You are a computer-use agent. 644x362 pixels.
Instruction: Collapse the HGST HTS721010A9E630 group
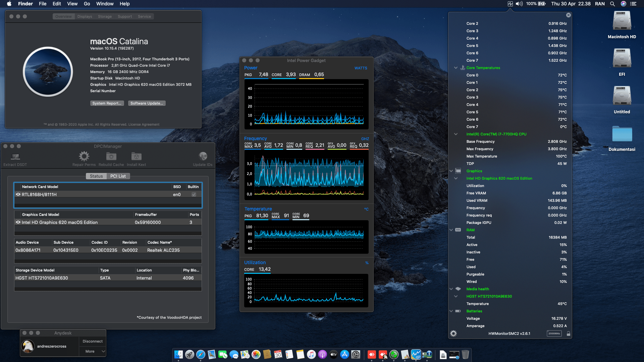click(456, 296)
